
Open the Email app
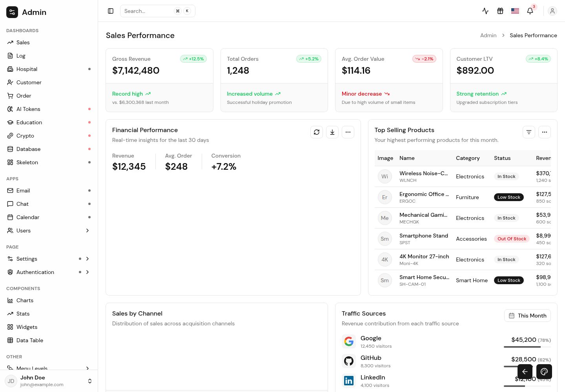click(49, 191)
